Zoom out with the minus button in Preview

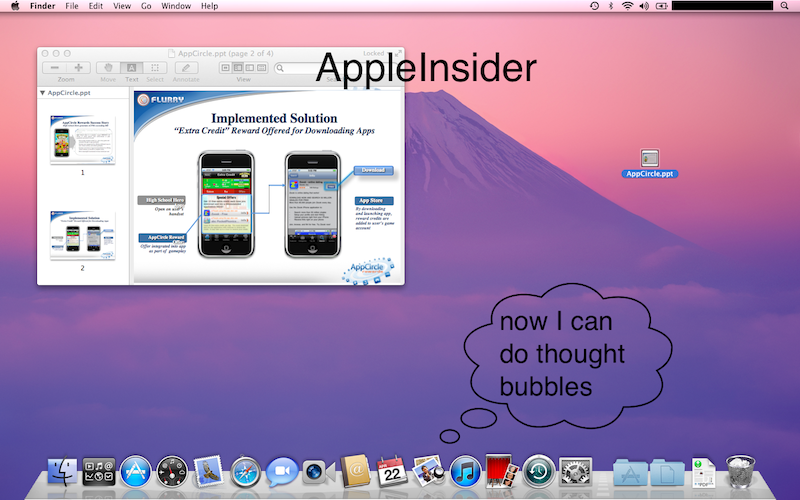coord(55,68)
